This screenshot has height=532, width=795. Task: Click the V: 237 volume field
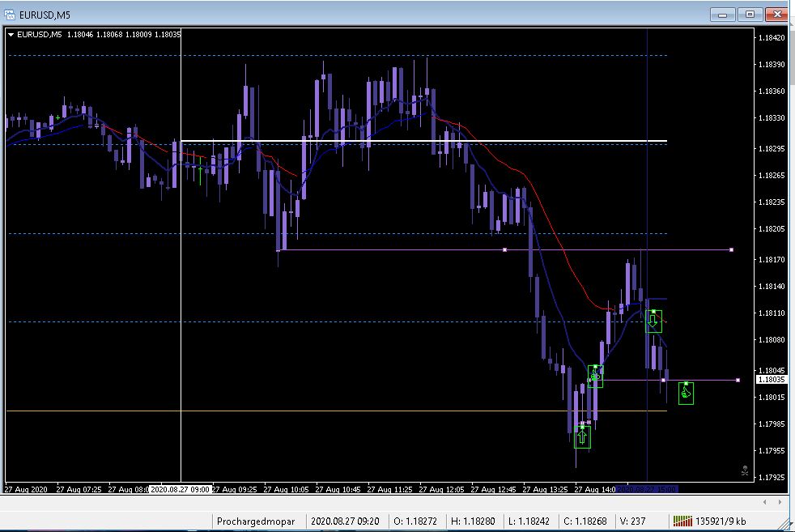click(x=633, y=521)
